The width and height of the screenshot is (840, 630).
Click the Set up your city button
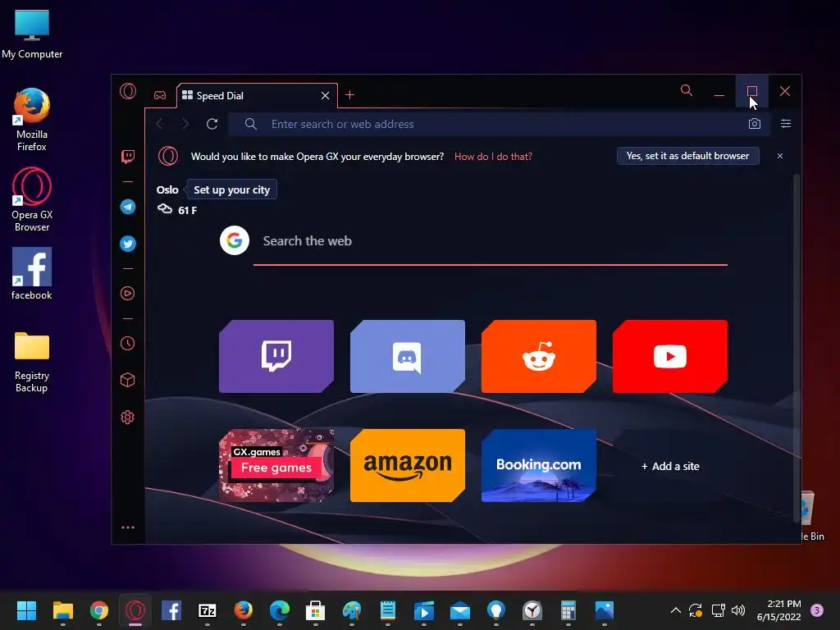tap(231, 189)
